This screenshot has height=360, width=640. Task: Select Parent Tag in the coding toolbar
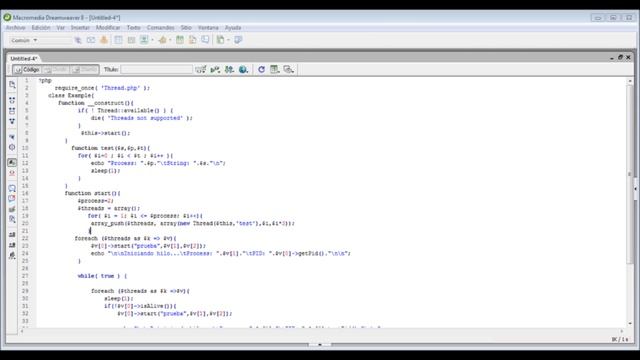[12, 137]
